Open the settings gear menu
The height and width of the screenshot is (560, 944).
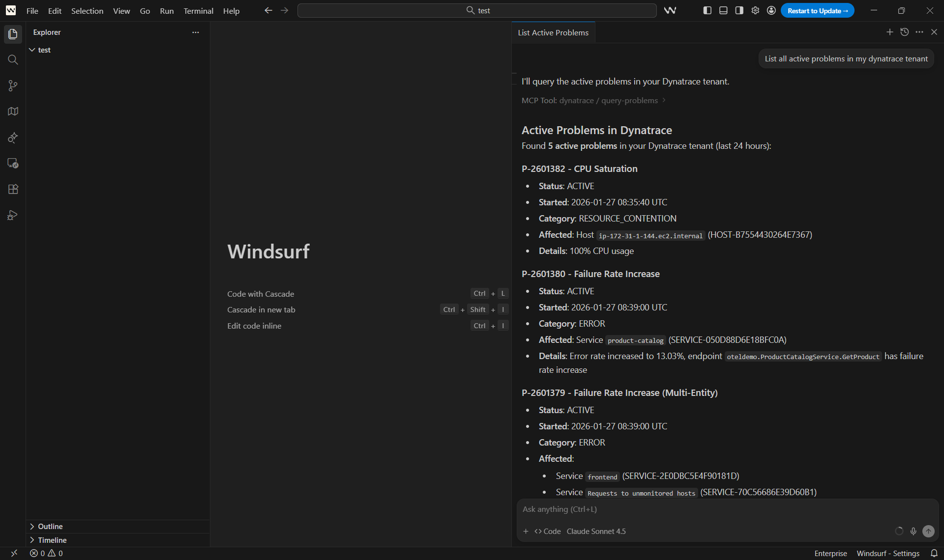point(755,10)
